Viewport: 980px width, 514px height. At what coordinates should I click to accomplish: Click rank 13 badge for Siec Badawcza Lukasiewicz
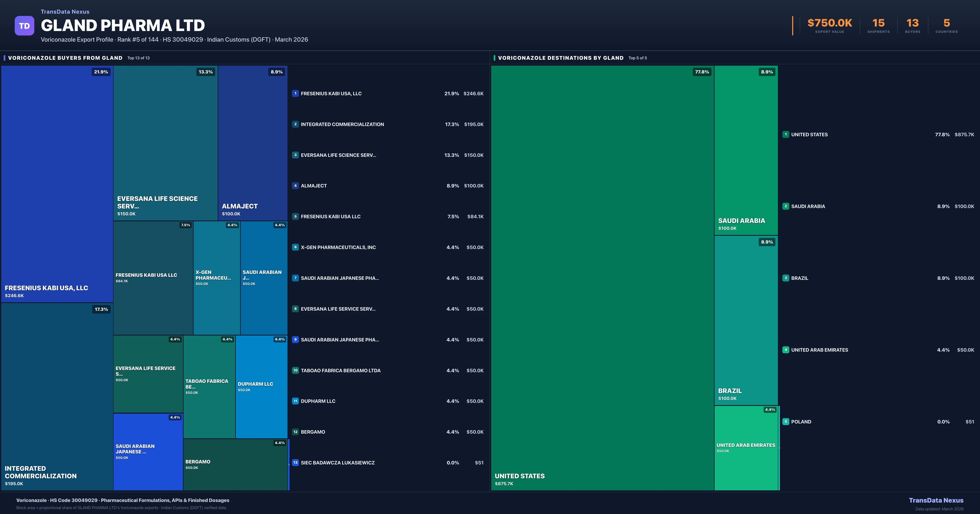[x=295, y=463]
